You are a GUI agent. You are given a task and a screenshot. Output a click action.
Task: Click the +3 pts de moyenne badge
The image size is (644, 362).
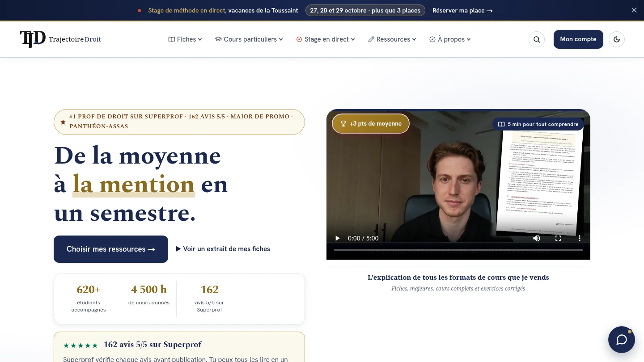371,123
